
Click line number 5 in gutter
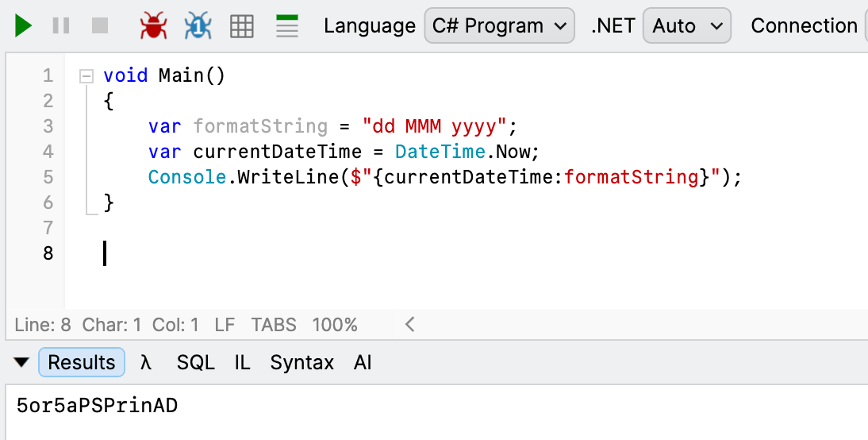pos(48,177)
